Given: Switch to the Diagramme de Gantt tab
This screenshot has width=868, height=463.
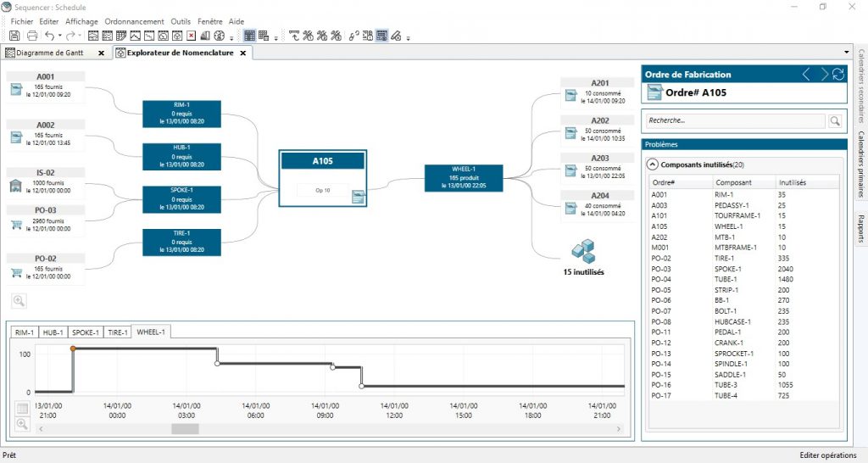Looking at the screenshot, I should pos(49,53).
